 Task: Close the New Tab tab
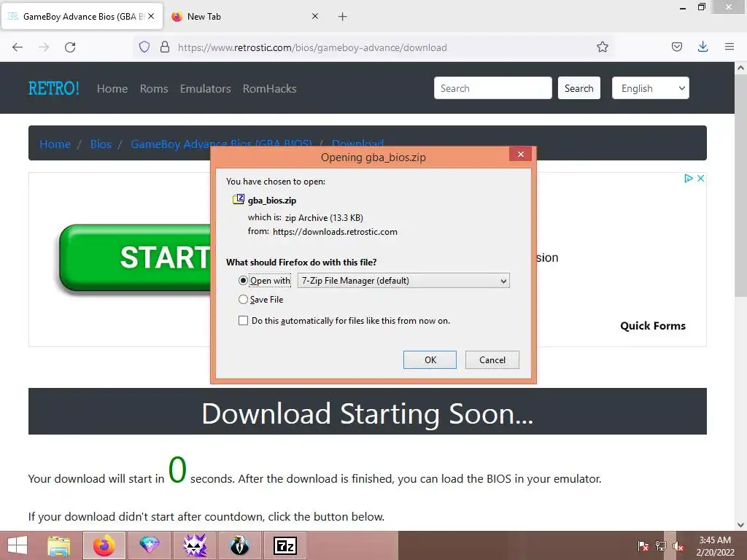[315, 16]
